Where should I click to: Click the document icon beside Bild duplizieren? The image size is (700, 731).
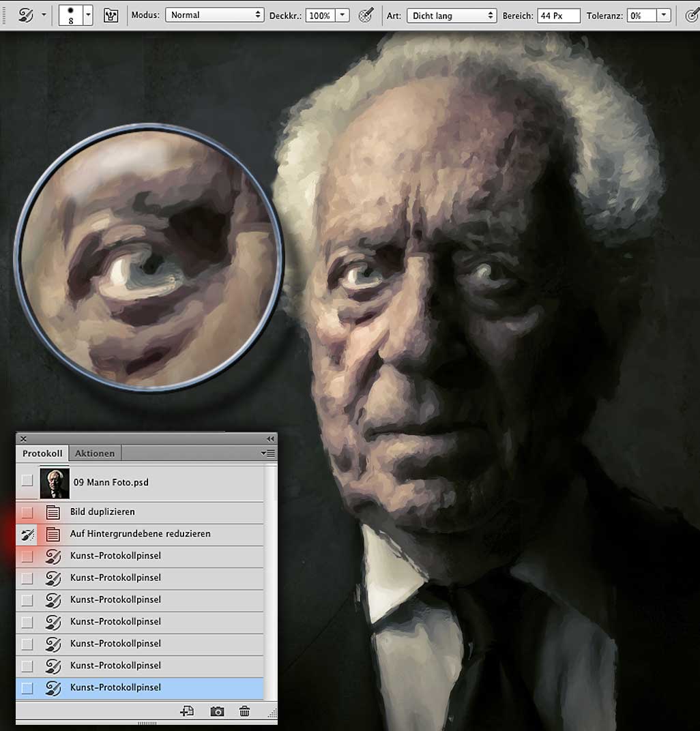pyautogui.click(x=53, y=512)
